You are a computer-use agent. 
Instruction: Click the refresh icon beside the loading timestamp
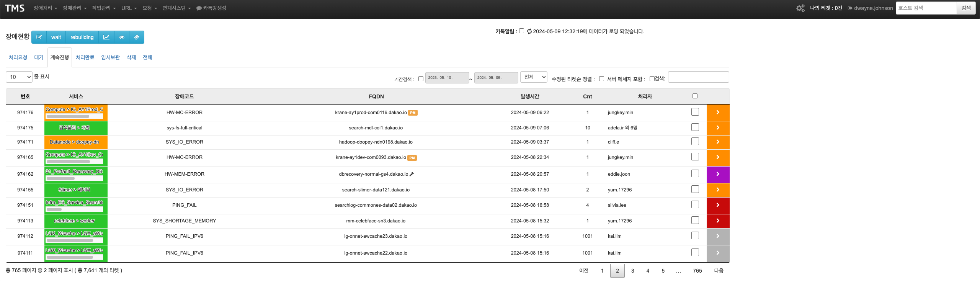click(529, 31)
